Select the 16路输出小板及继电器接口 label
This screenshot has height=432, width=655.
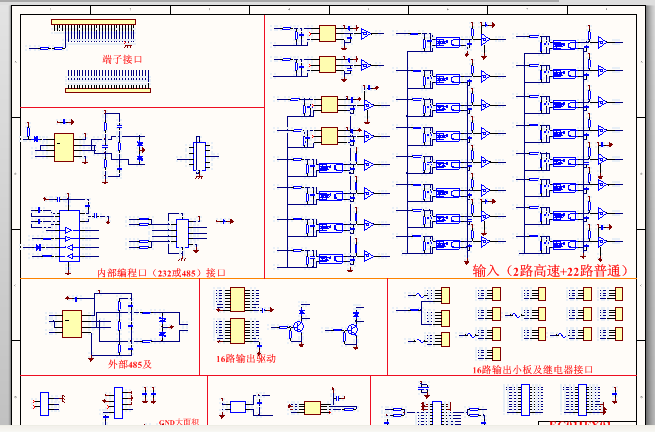click(533, 370)
